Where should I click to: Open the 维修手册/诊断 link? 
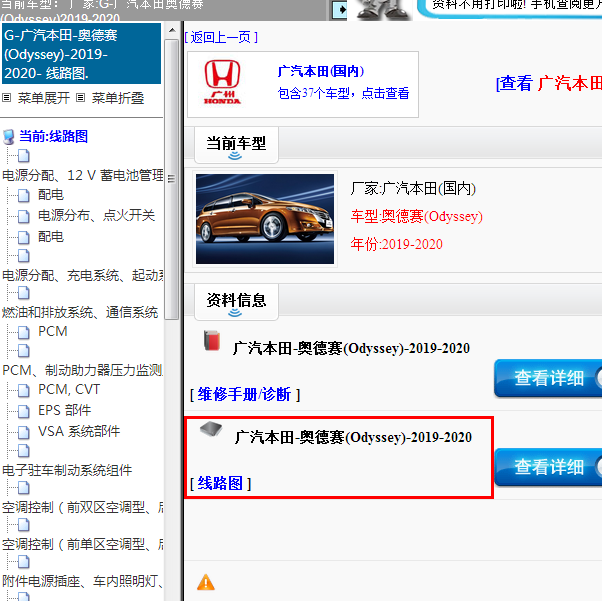point(245,394)
